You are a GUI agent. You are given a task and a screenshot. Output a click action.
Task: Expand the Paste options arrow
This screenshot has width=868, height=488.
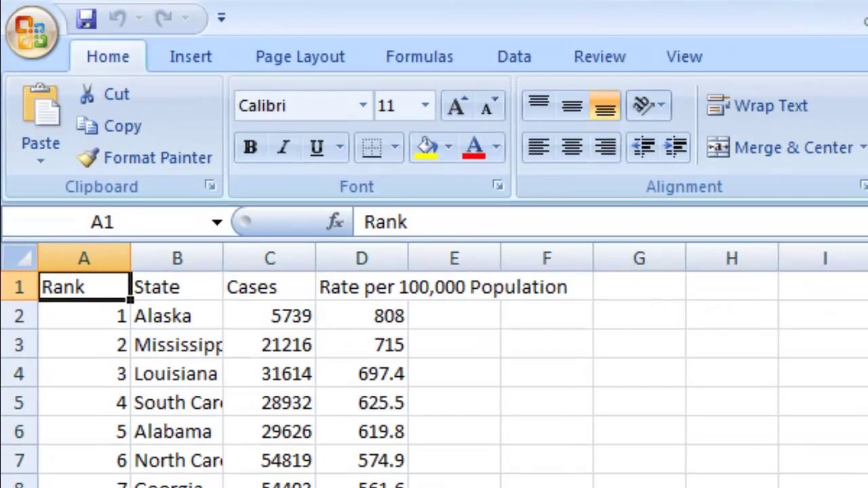41,161
